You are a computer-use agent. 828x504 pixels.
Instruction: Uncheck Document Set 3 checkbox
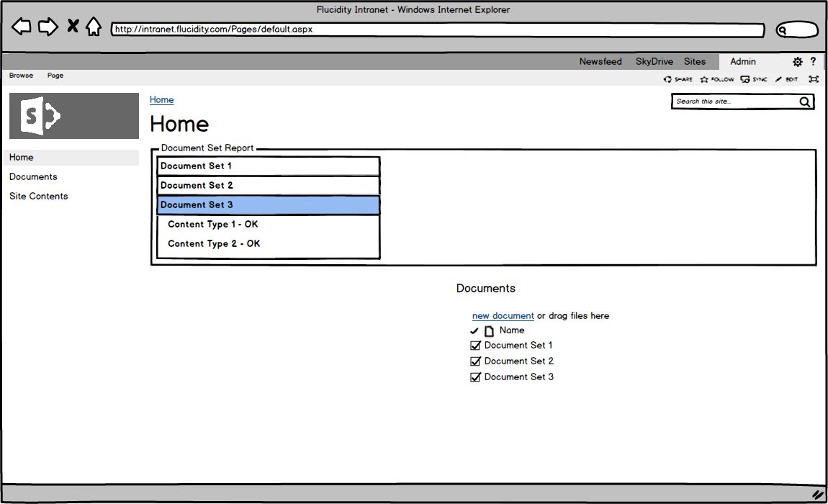pyautogui.click(x=475, y=377)
